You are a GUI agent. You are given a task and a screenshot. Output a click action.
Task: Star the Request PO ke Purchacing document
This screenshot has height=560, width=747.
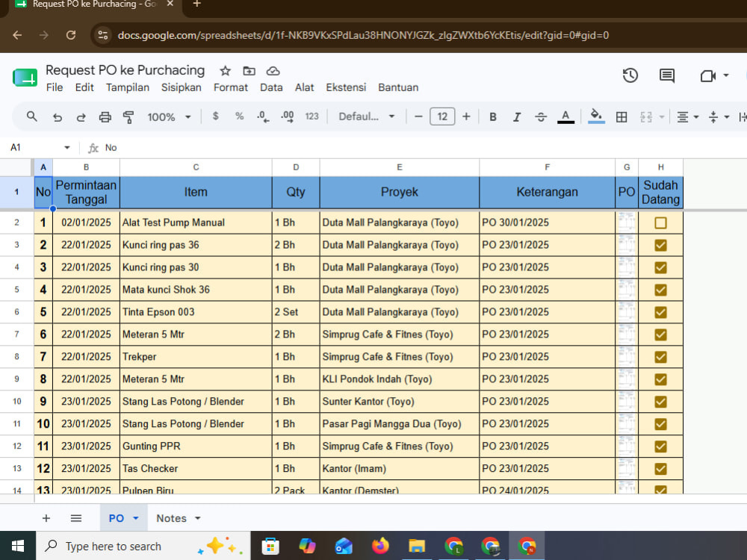pos(225,71)
